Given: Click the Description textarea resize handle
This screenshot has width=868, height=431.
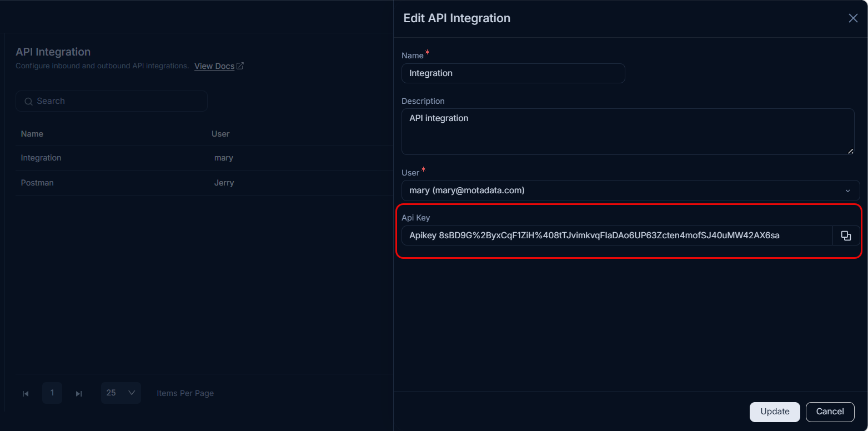Looking at the screenshot, I should (850, 151).
